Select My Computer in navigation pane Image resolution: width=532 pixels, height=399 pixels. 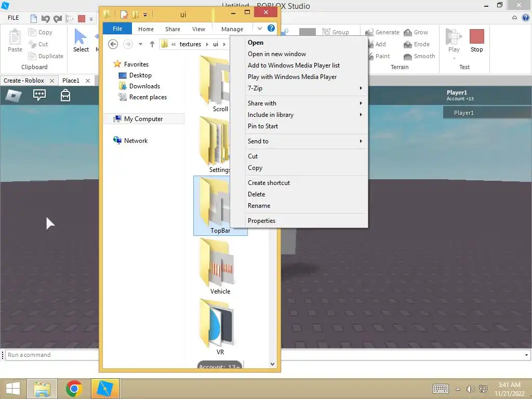[x=144, y=119]
